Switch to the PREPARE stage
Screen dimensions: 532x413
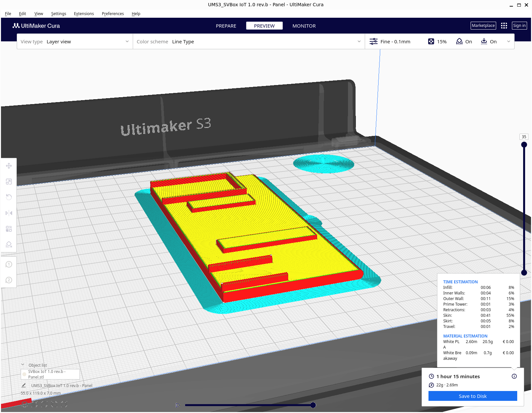[x=226, y=26]
